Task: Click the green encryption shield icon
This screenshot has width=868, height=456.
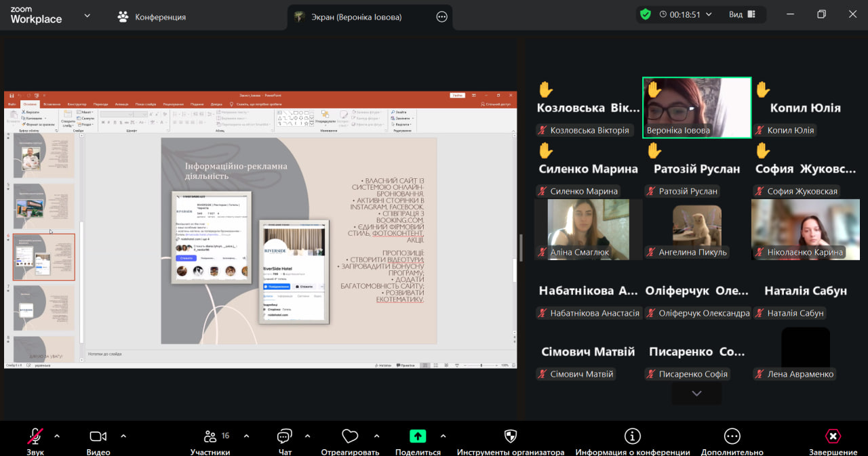Action: tap(645, 14)
